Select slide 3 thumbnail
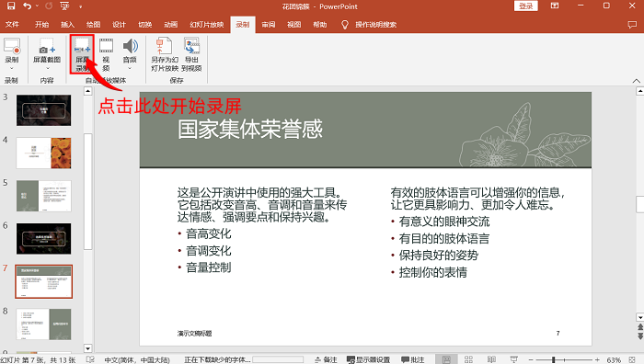644x364 pixels. pyautogui.click(x=43, y=110)
